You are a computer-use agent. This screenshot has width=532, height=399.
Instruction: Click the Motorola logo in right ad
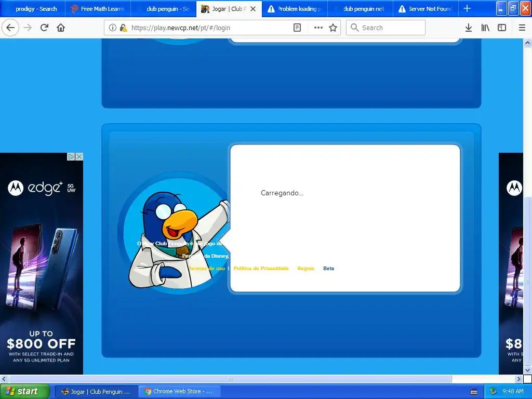tap(514, 188)
